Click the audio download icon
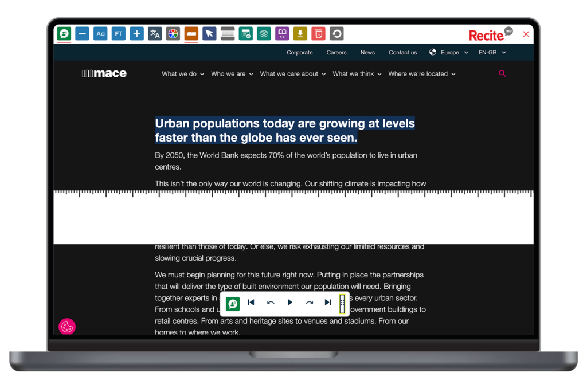587x392 pixels. click(x=300, y=33)
